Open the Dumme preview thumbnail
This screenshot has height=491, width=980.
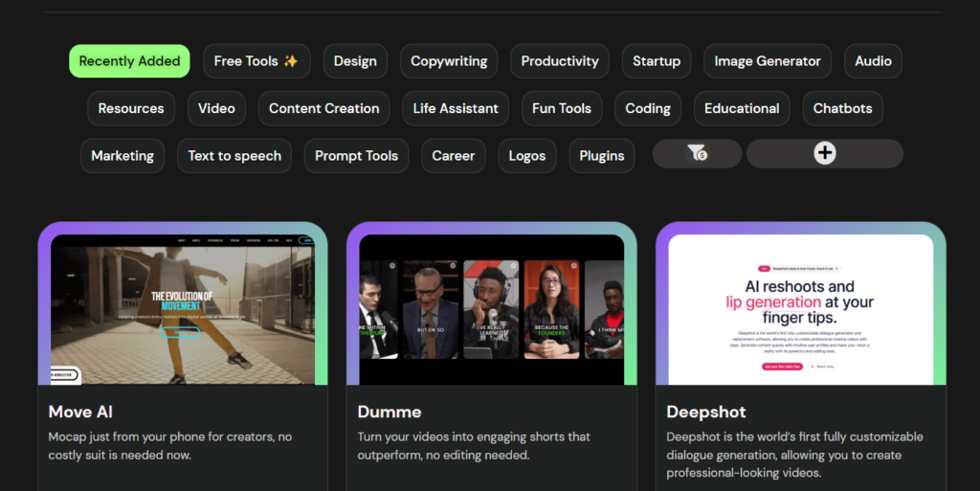pyautogui.click(x=491, y=309)
